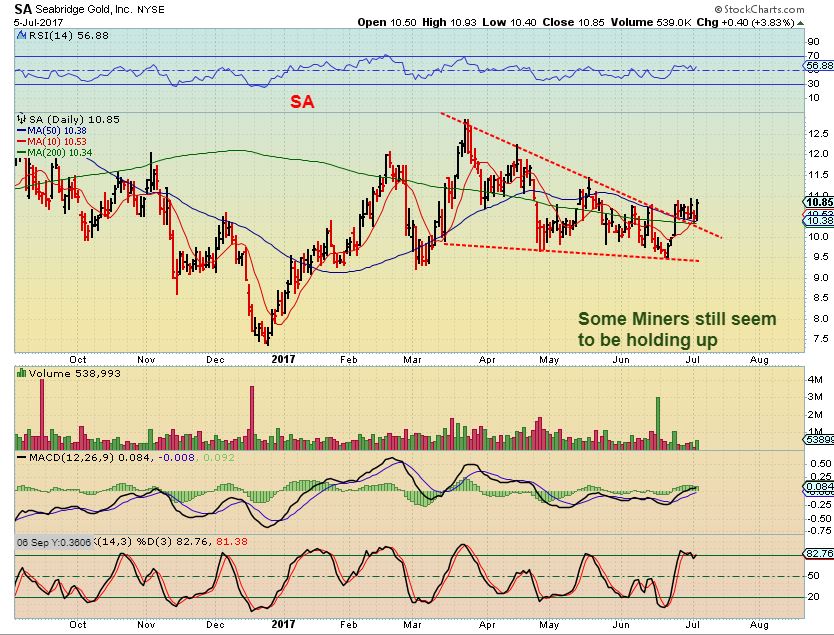Click the 0.50 label on the MACD axis
Viewport: 834px width, 635px height.
click(x=821, y=464)
